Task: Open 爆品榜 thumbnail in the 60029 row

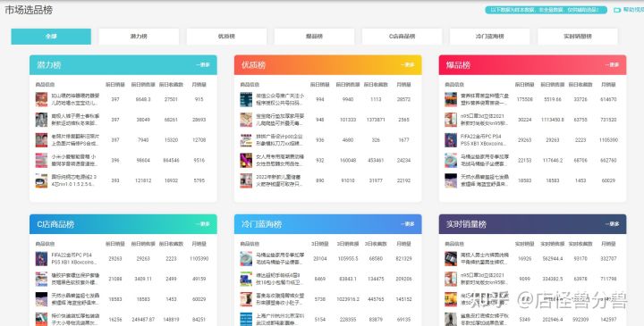Action: click(451, 180)
